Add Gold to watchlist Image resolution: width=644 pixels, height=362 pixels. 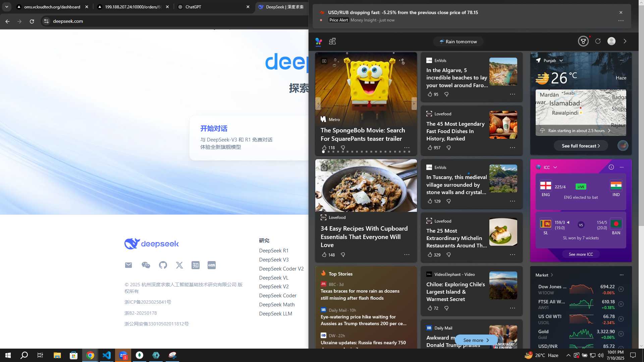(x=621, y=334)
